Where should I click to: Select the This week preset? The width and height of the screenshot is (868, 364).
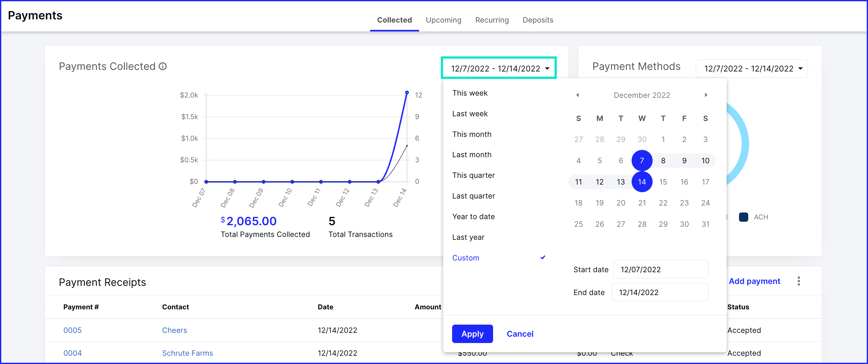point(470,93)
